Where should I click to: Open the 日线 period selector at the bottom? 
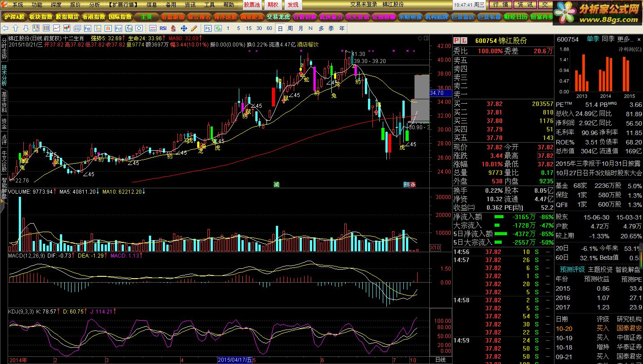click(440, 360)
